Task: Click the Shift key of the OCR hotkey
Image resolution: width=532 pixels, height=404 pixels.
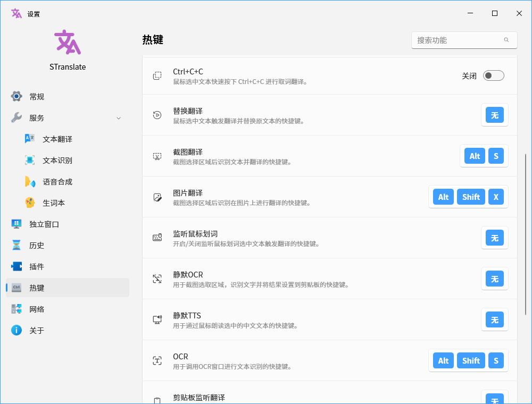Action: coord(471,360)
